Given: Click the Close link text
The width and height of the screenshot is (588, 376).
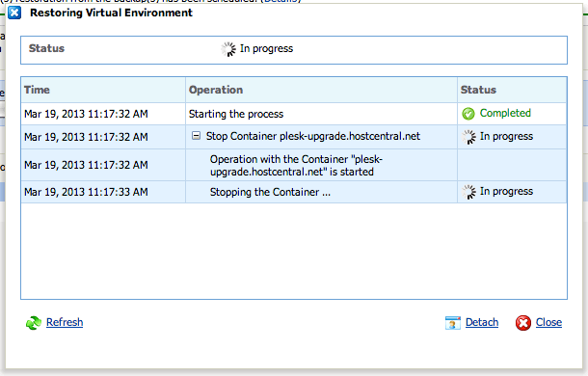Looking at the screenshot, I should (x=548, y=322).
